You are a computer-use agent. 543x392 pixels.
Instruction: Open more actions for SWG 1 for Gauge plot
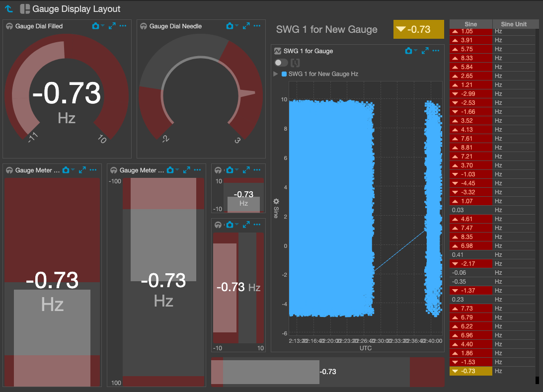pos(436,51)
